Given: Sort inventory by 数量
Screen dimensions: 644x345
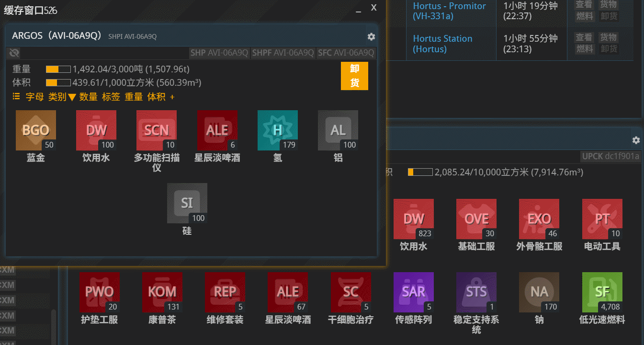Looking at the screenshot, I should 88,97.
